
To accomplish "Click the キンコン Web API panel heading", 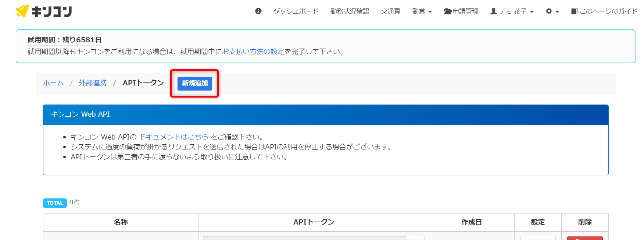I will tap(326, 114).
